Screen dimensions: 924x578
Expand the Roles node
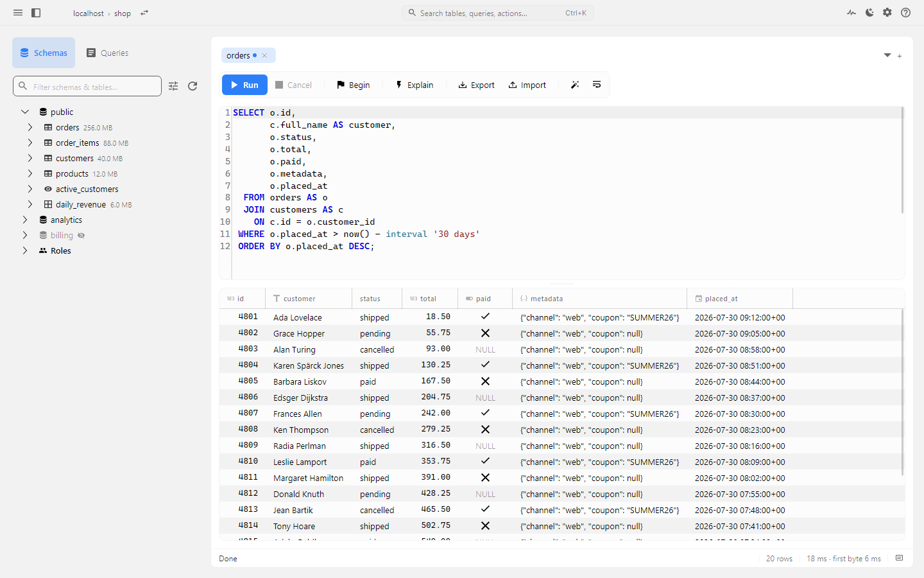(25, 250)
